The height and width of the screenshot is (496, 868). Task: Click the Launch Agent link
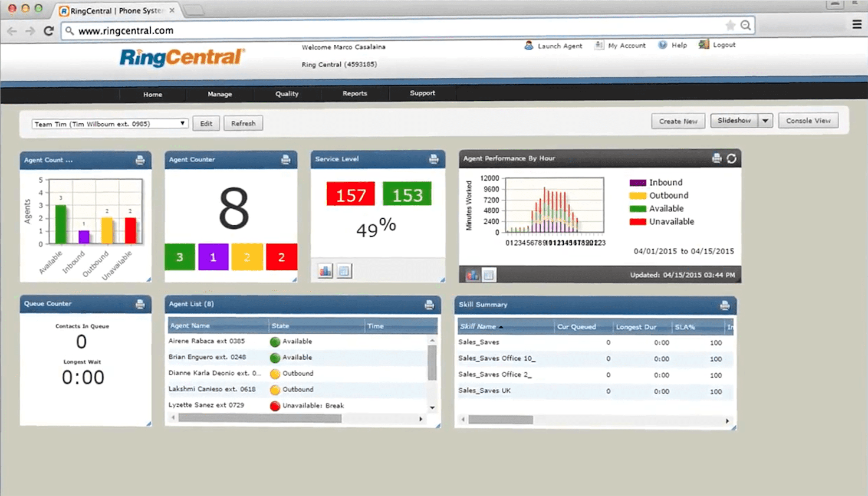point(560,46)
